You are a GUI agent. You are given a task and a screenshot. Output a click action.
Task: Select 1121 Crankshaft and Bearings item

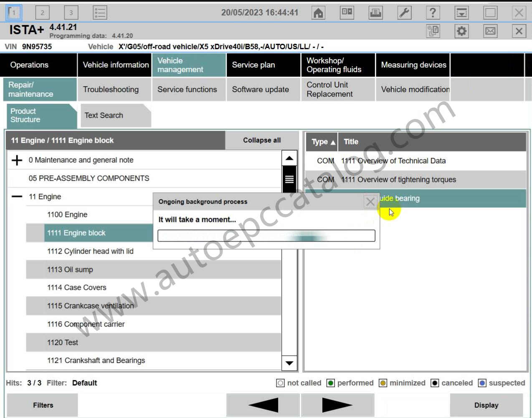point(154,360)
